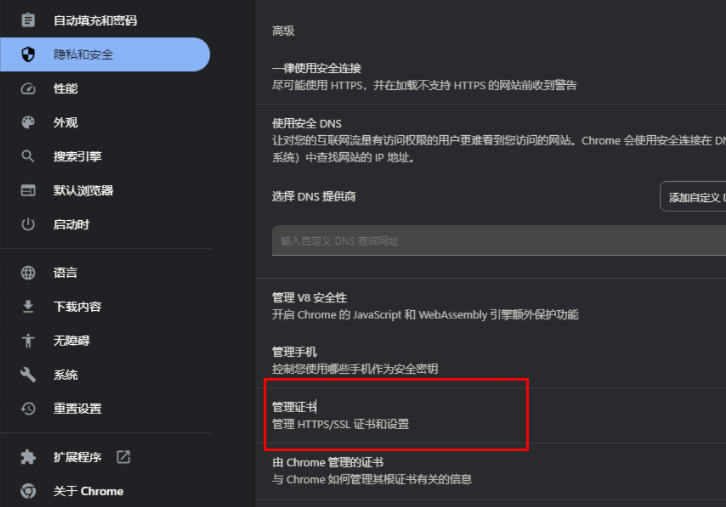The width and height of the screenshot is (726, 507).
Task: Click the reset clock icon for 重置设置
Action: pos(28,409)
